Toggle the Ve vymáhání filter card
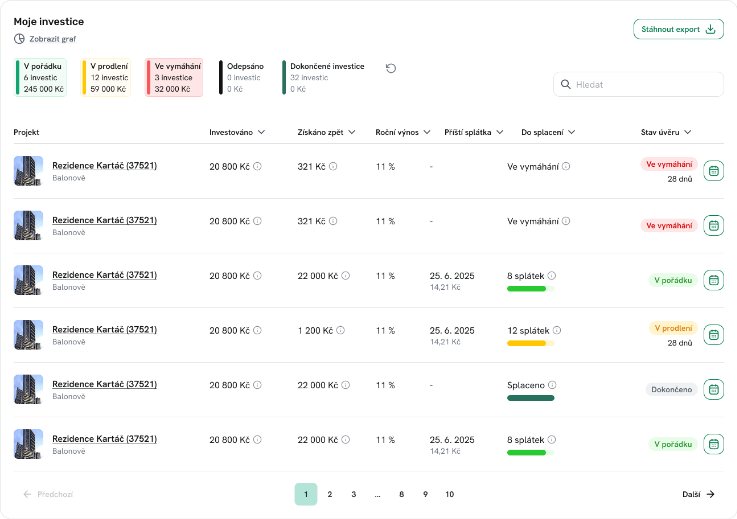Screen dimensions: 737x519 click(174, 77)
